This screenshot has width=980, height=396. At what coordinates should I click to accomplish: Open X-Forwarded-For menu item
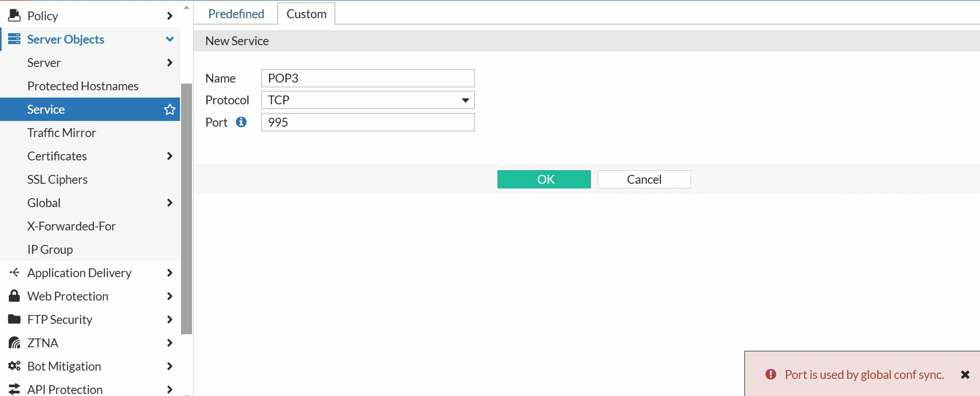coord(72,226)
